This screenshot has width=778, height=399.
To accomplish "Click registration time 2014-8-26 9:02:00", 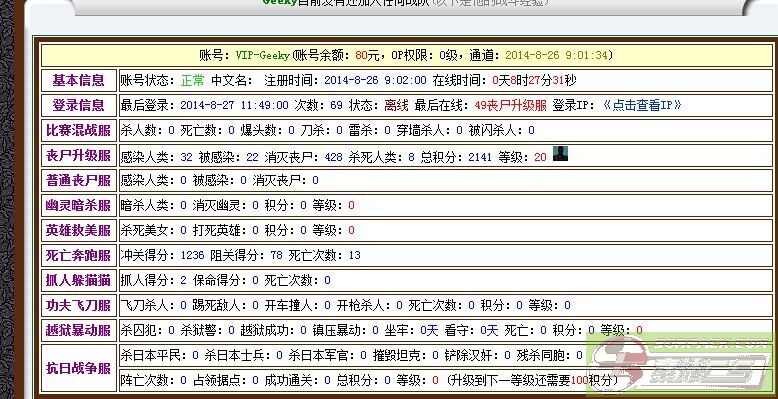I will click(x=376, y=80).
